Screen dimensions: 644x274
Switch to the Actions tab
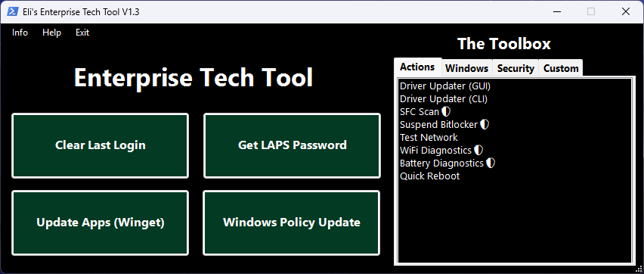click(418, 67)
